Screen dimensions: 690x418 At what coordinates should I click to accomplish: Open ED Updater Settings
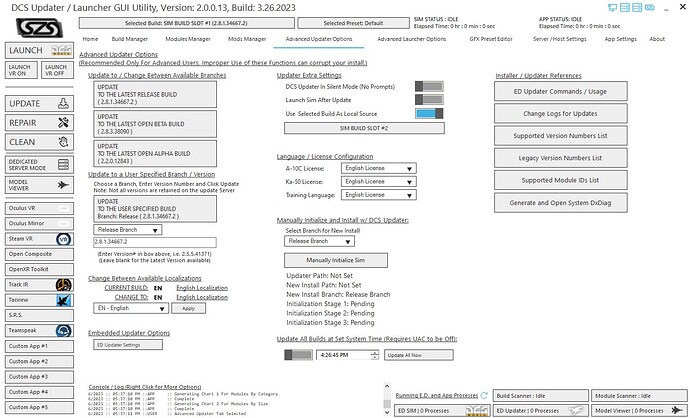pos(128,345)
